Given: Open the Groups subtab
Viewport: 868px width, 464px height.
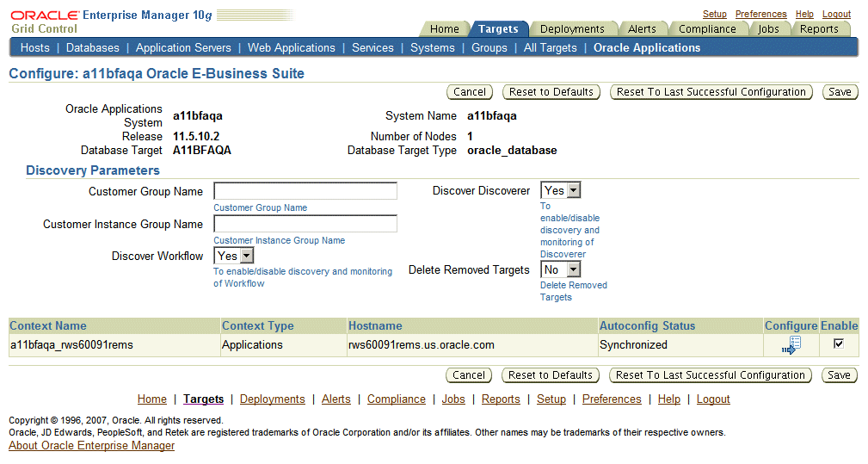Looking at the screenshot, I should coord(489,47).
